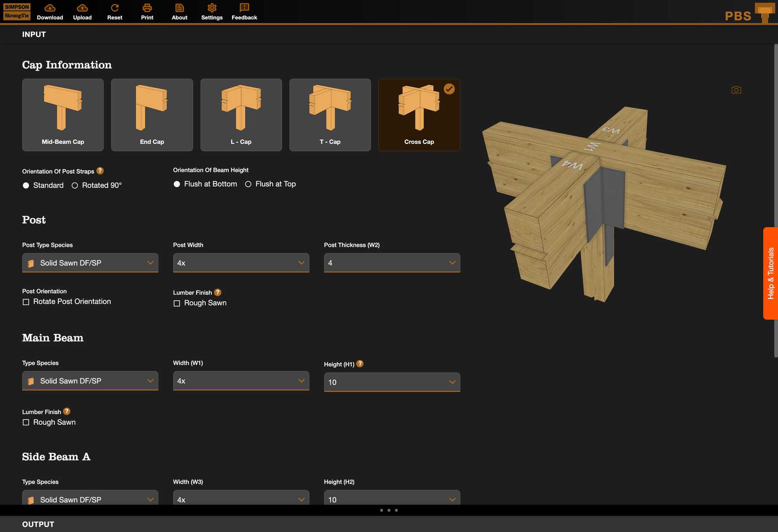Click the Reset arrow icon
This screenshot has height=532, width=778.
click(115, 8)
